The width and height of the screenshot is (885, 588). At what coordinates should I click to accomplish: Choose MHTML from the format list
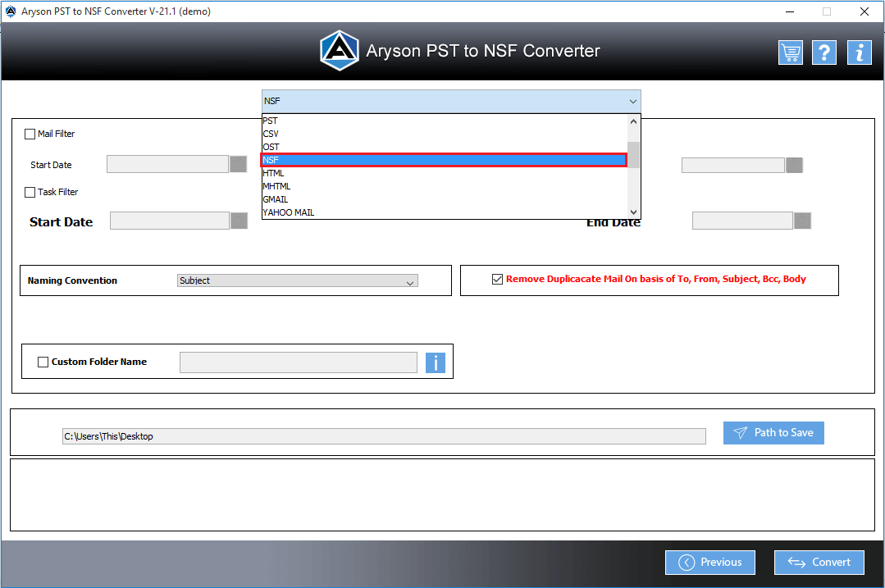pyautogui.click(x=445, y=186)
